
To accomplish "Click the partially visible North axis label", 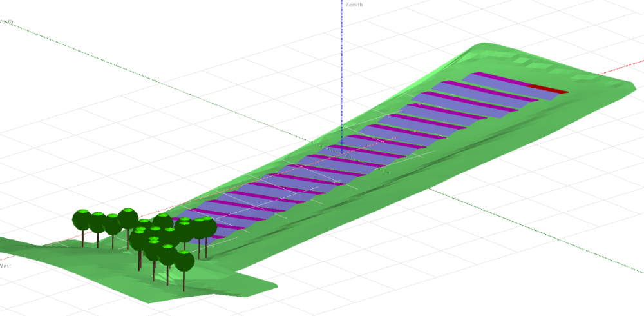I will click(x=6, y=21).
